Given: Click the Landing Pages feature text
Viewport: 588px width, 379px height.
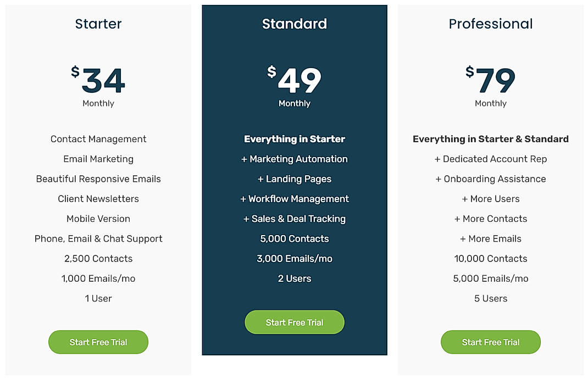Looking at the screenshot, I should point(295,179).
